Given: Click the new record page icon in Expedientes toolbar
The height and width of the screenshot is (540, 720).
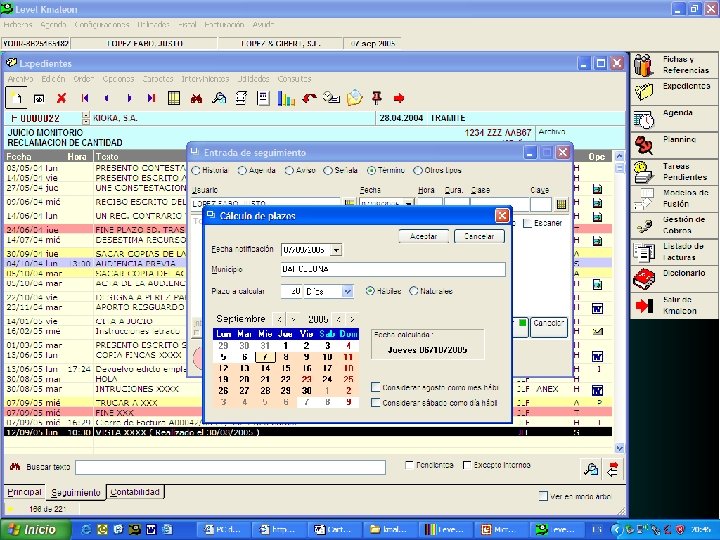Looking at the screenshot, I should pos(16,98).
